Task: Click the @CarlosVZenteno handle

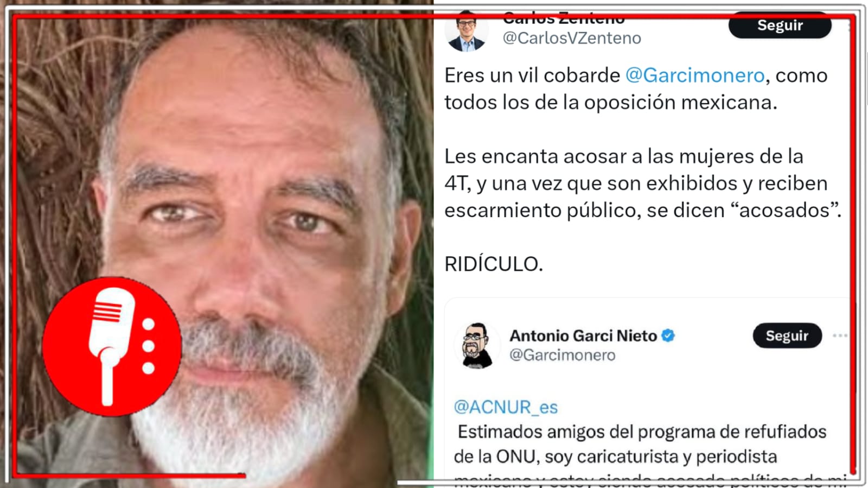Action: click(572, 38)
